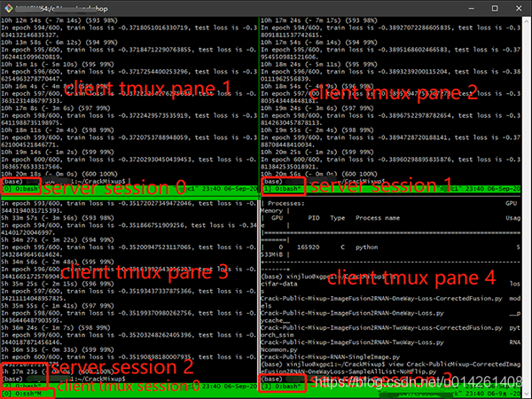Screen dimensions: 532x399
Task: Click the line '10h 20m 25s (- 1m 2s) (599 99%)'
Action: click(317, 153)
